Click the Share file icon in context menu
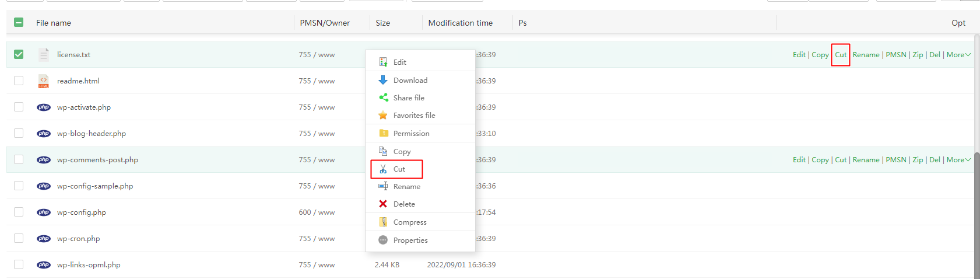 383,97
